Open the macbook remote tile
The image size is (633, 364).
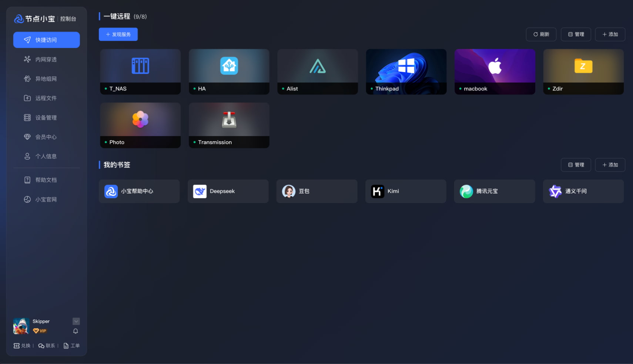495,72
